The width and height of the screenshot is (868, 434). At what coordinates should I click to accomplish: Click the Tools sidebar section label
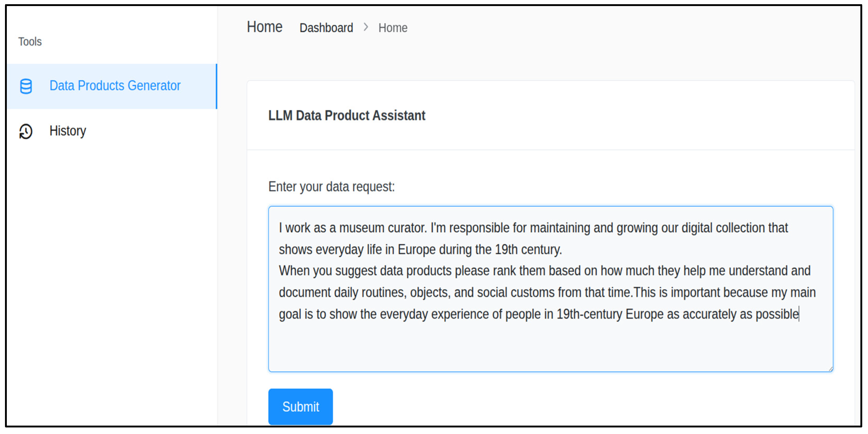(x=30, y=41)
